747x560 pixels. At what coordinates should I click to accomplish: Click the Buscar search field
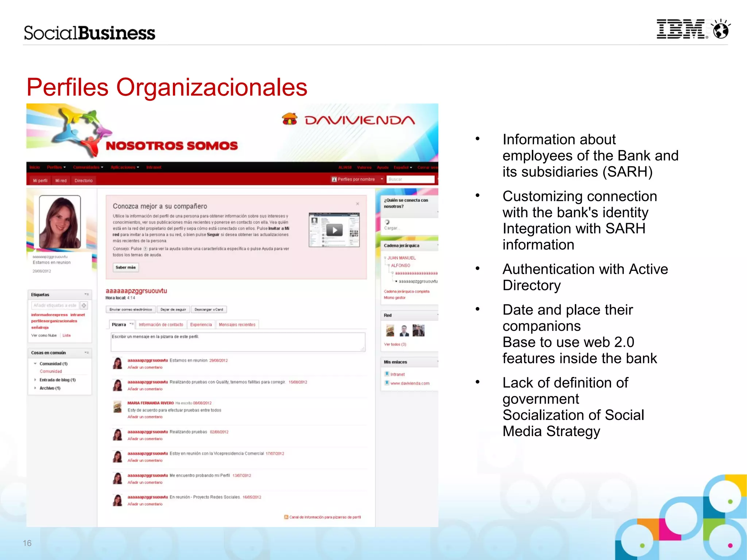point(411,179)
